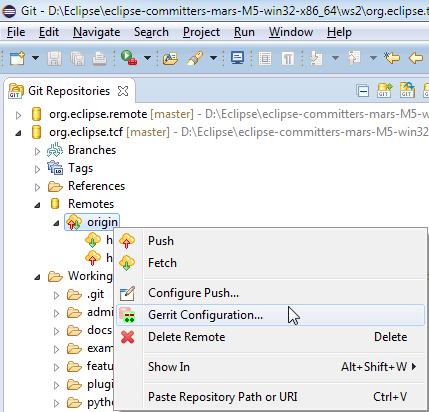Screen dimensions: 429x412
Task: Open the Navigate menu
Action: pyautogui.click(x=97, y=32)
